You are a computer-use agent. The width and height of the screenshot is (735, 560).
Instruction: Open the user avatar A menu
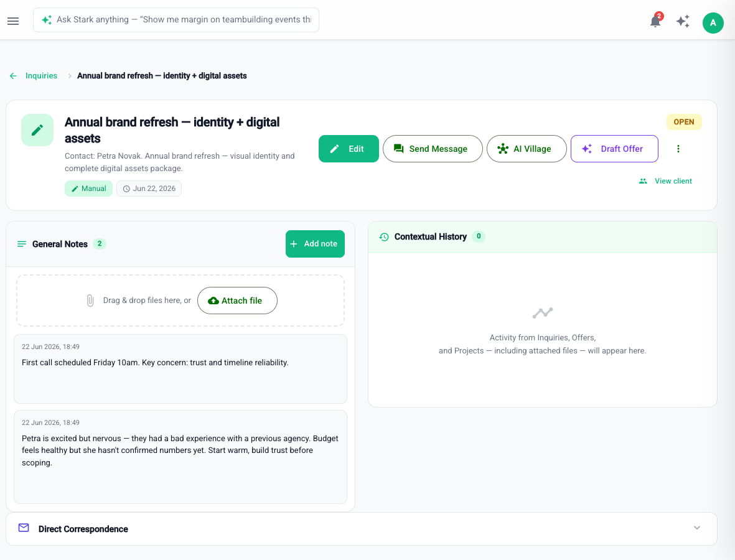pyautogui.click(x=713, y=22)
